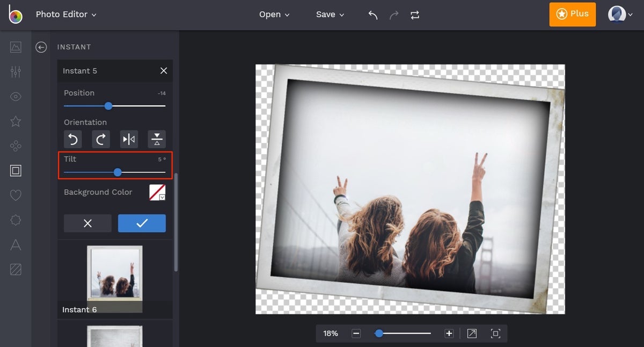Open the Save menu
The height and width of the screenshot is (347, 644).
[330, 15]
